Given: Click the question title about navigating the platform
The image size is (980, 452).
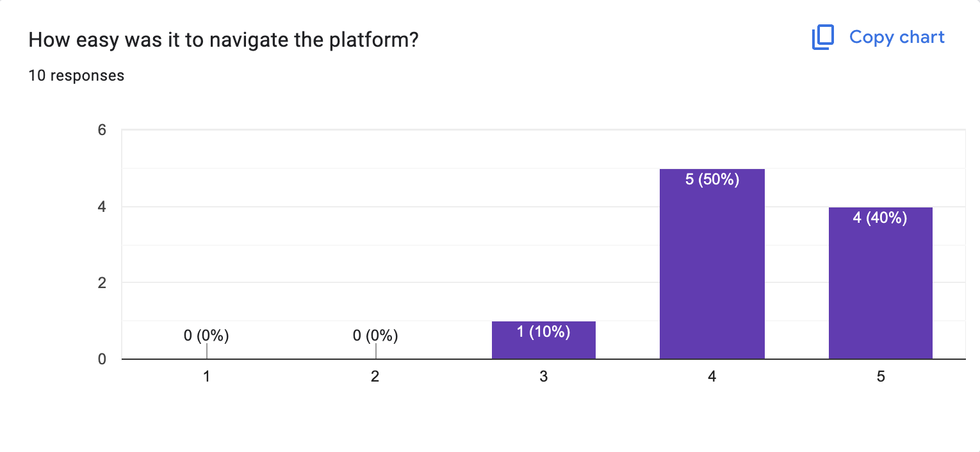Looking at the screenshot, I should [x=224, y=40].
